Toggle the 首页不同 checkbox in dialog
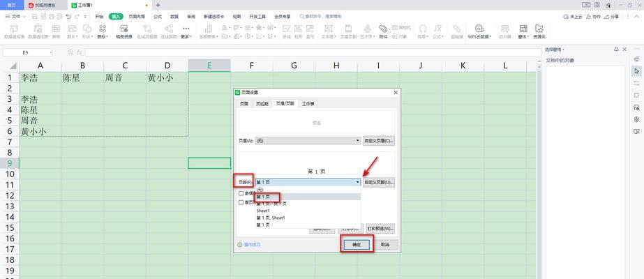This screenshot has height=279, width=644. point(241,202)
